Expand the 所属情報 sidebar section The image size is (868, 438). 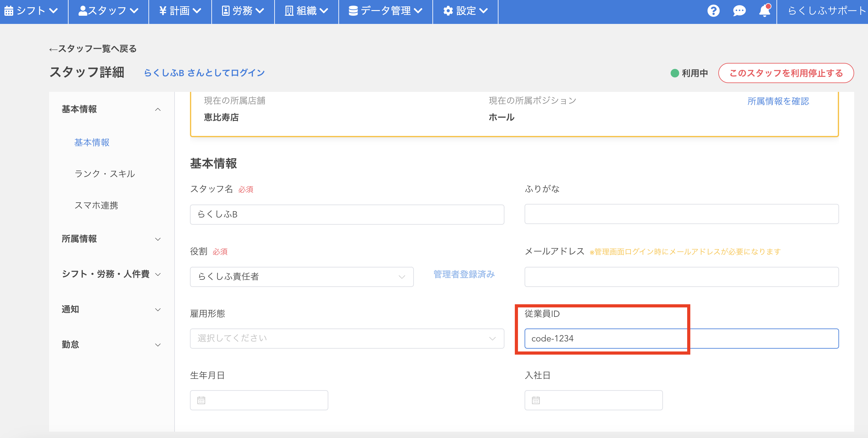coord(111,239)
